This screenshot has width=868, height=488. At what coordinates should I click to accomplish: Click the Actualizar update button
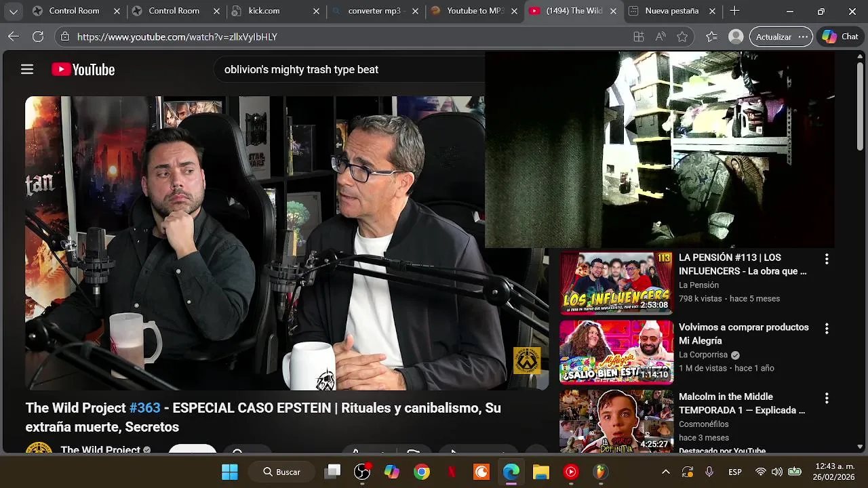click(774, 37)
